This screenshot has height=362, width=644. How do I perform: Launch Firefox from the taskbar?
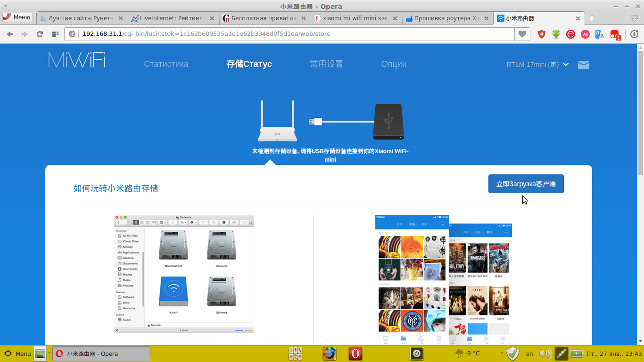tap(330, 354)
